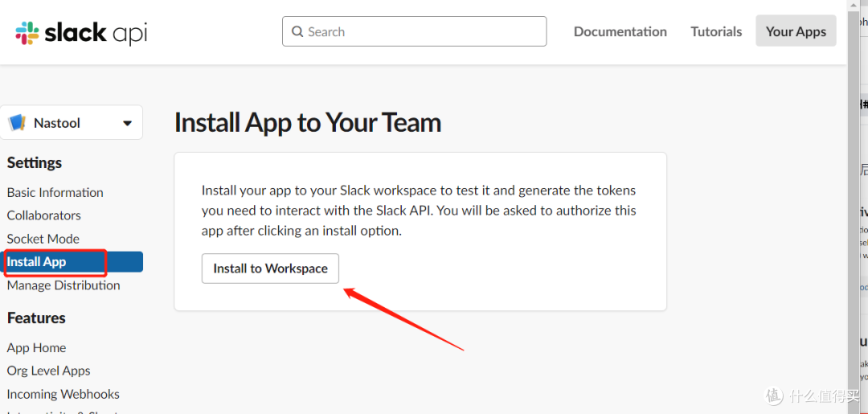868x414 pixels.
Task: Expand the Nastool app selector arrow
Action: pos(127,123)
